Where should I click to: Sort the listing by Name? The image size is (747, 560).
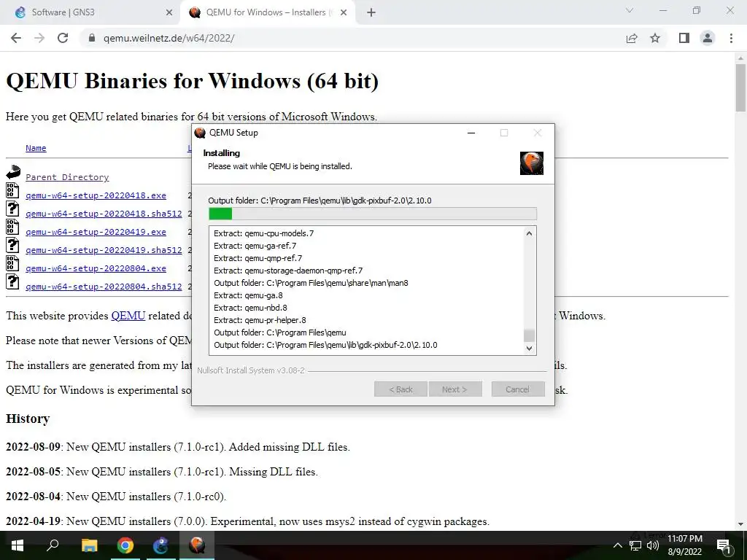pos(36,148)
